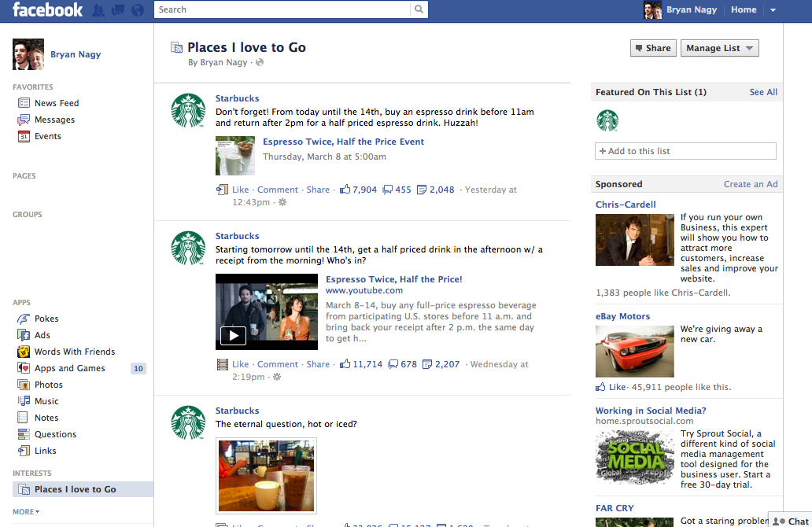The image size is (812, 527).
Task: Expand MORE section in left sidebar
Action: point(26,511)
